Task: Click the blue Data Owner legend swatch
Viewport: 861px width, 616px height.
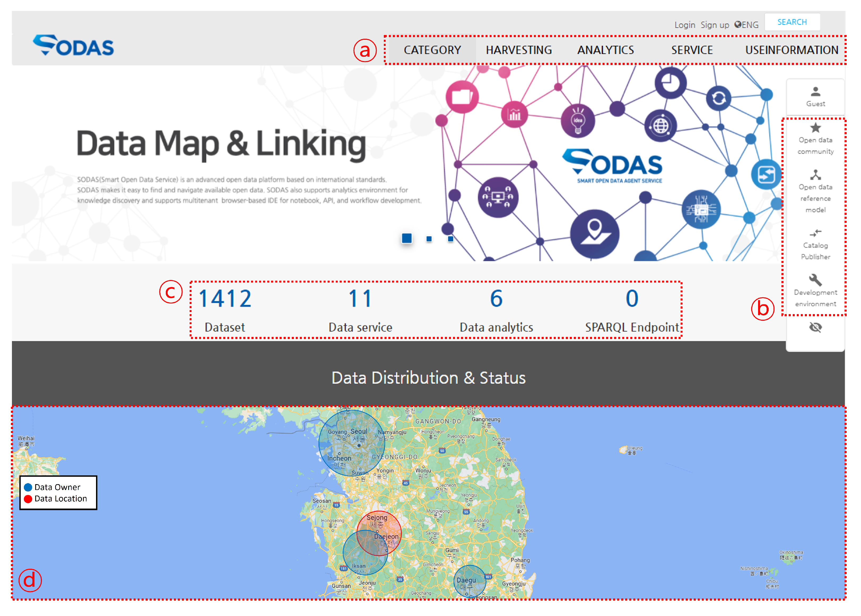Action: pos(28,487)
